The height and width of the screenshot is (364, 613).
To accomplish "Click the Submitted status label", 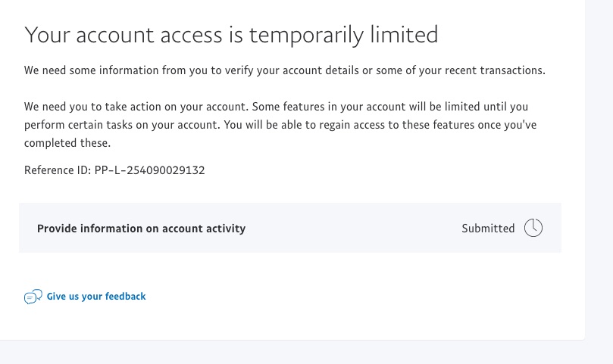I will tap(488, 229).
